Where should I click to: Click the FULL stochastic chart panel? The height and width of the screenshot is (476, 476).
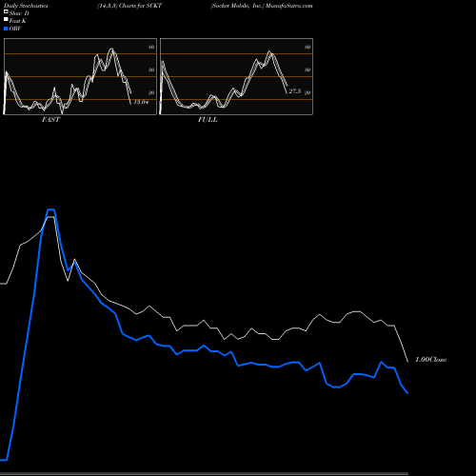pyautogui.click(x=236, y=76)
